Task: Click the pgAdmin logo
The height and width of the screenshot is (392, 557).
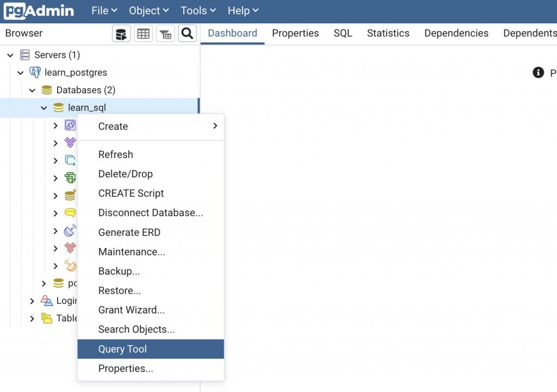Action: 39,11
